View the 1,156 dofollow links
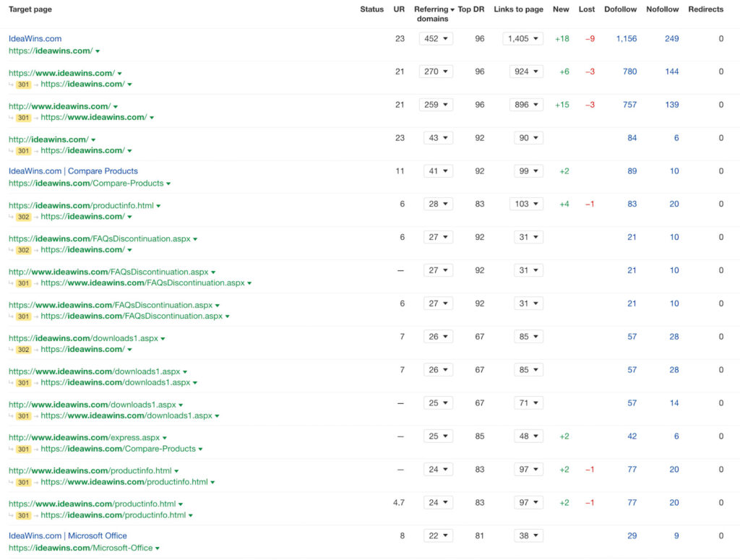The image size is (740, 560). pos(627,39)
